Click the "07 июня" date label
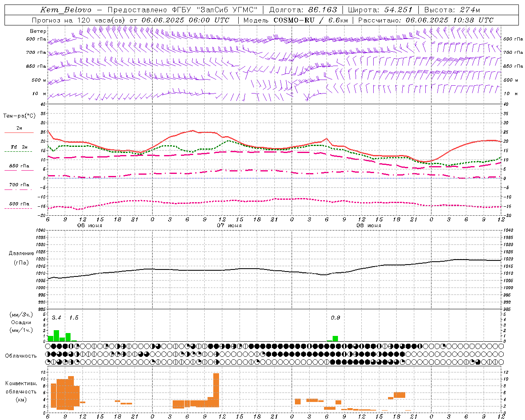Screen dimensions: 525x420 pos(229,226)
